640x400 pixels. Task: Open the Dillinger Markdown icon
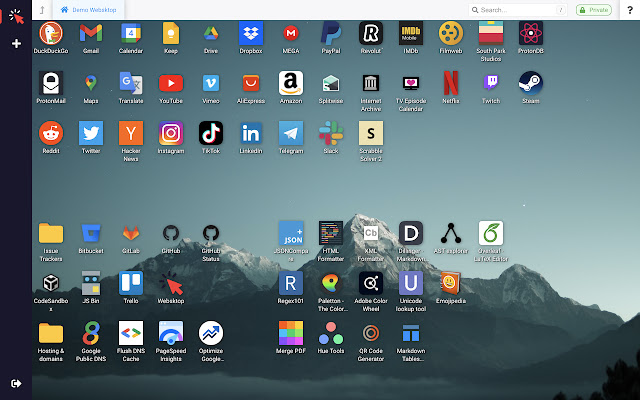click(x=411, y=233)
